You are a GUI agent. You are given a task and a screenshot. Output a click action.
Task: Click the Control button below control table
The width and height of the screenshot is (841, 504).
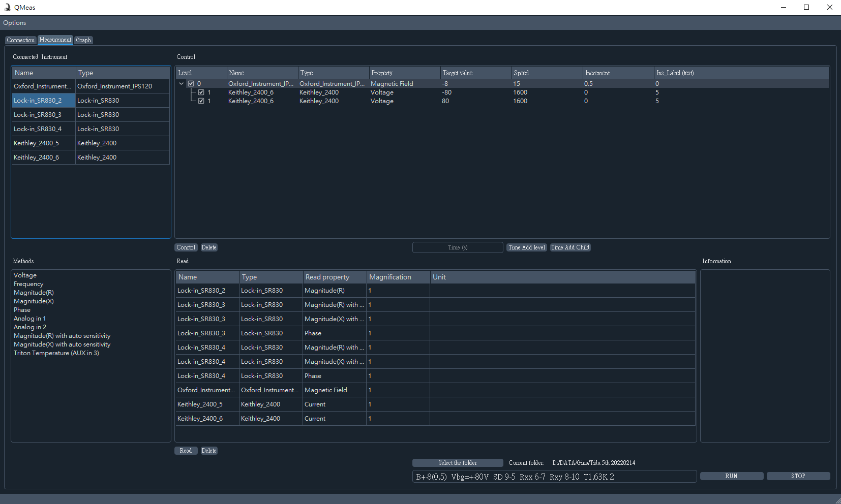[186, 247]
